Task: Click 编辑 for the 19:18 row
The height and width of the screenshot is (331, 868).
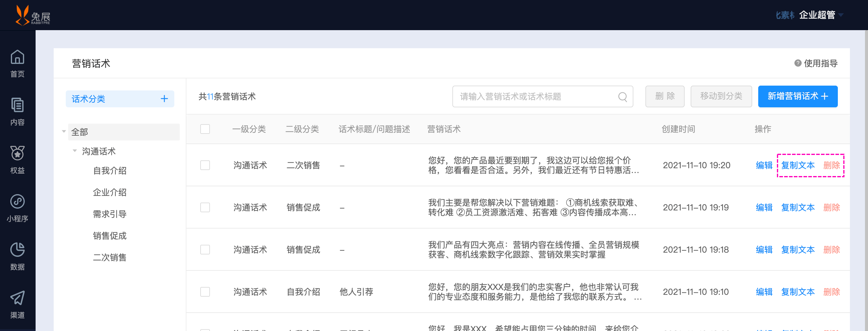Action: pyautogui.click(x=764, y=250)
